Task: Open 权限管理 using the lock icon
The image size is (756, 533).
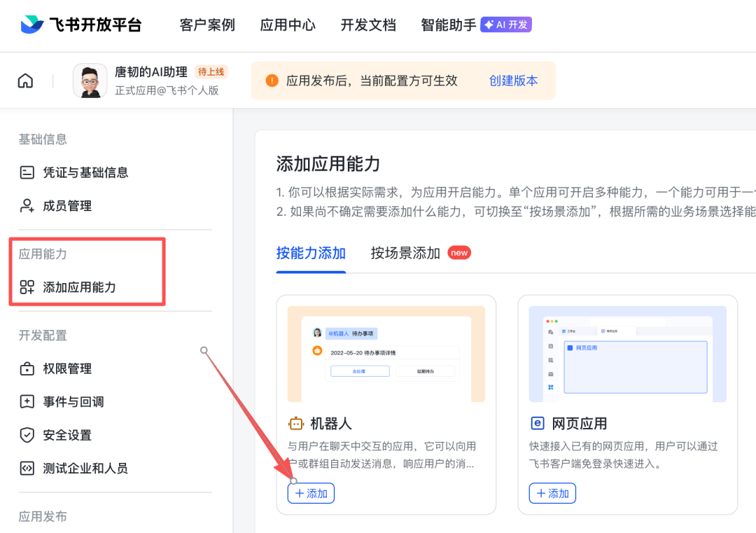Action: (x=25, y=368)
